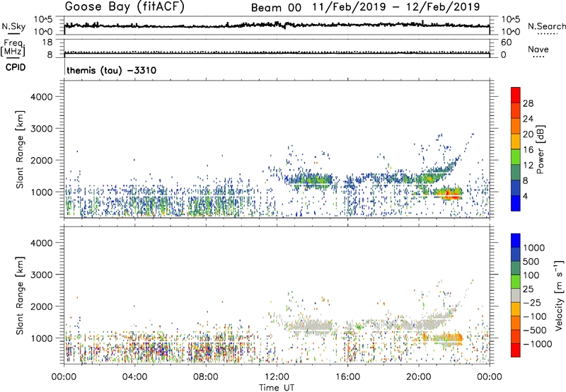Click the '-1000' label on the Velocity colorbar
The height and width of the screenshot is (392, 566).
point(537,344)
